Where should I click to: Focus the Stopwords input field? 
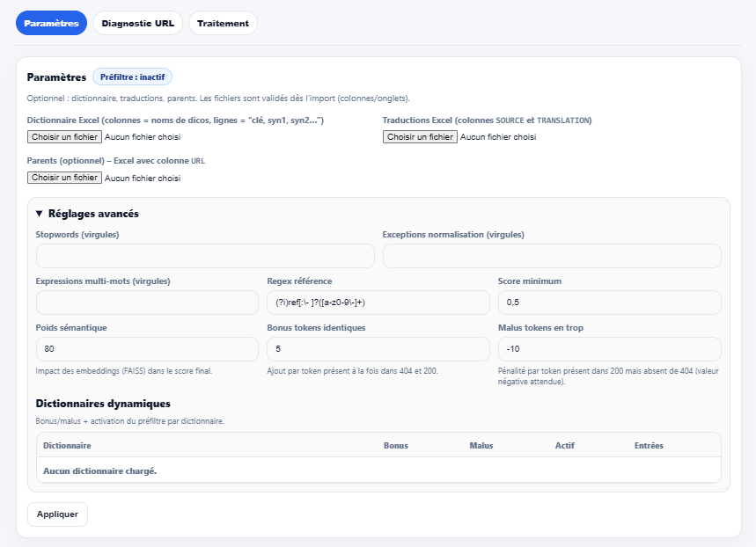click(205, 256)
